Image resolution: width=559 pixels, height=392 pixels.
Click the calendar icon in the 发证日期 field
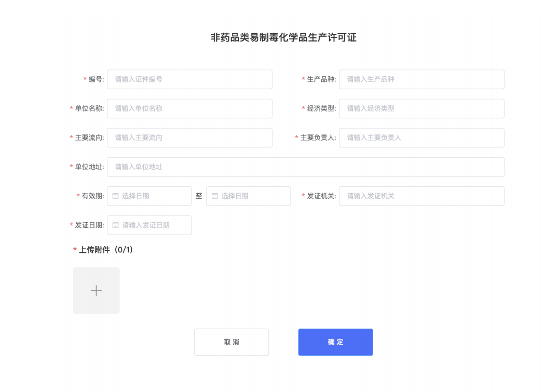(x=115, y=225)
